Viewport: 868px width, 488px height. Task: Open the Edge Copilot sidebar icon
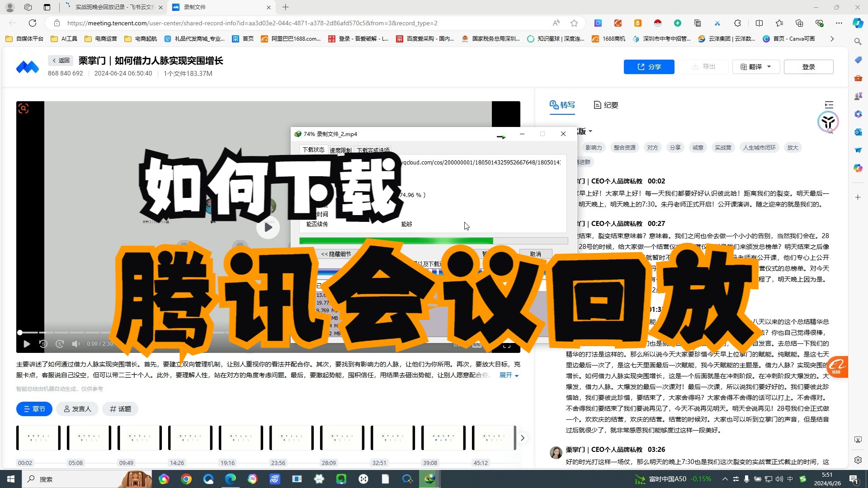tap(858, 23)
